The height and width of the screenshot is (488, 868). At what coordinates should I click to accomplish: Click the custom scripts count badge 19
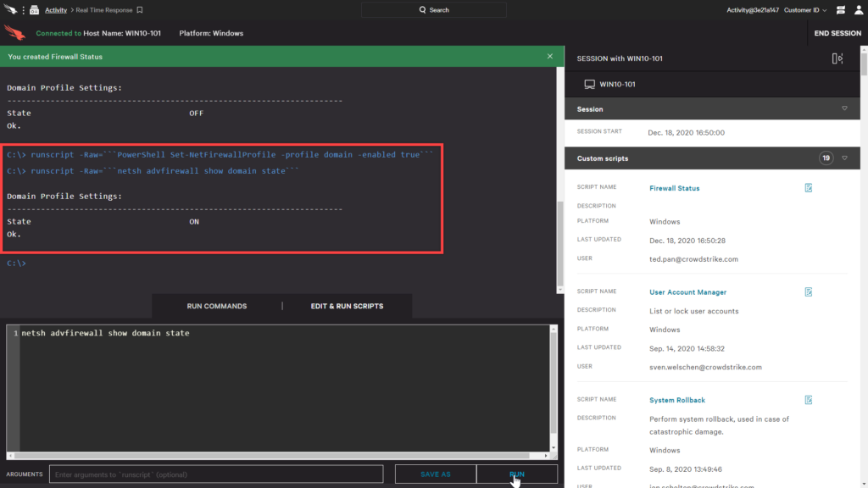pos(826,158)
